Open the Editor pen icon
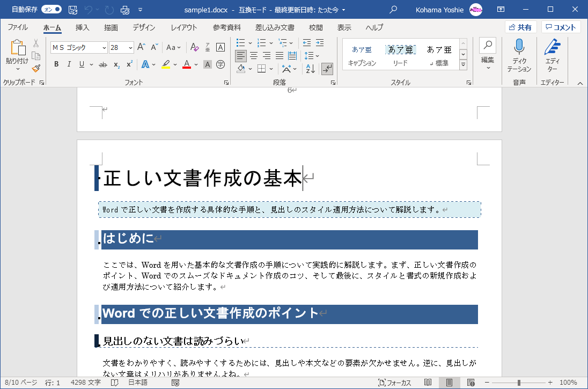 click(552, 47)
